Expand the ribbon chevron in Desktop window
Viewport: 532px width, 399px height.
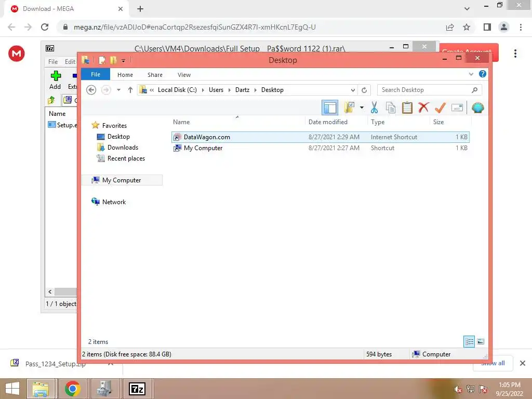coord(471,74)
